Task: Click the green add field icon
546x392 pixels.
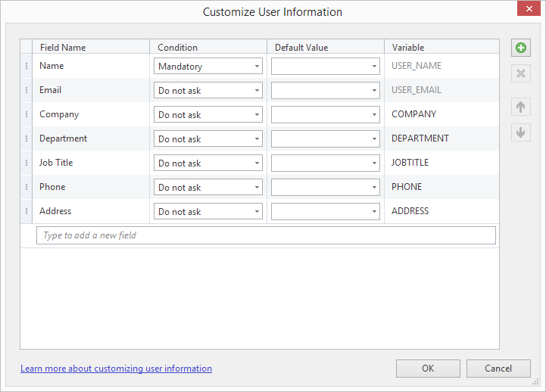Action: point(521,48)
